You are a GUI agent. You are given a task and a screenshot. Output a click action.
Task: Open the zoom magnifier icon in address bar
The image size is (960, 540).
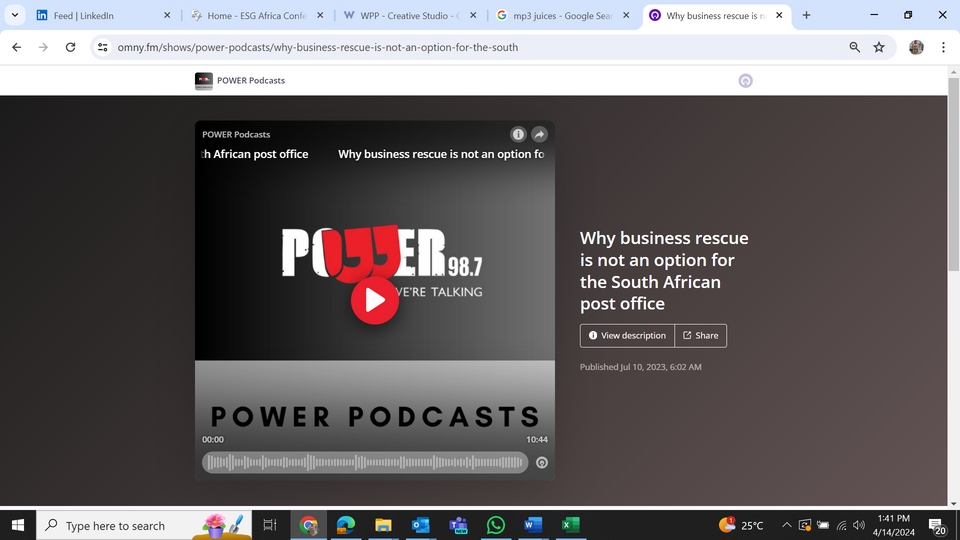[x=855, y=47]
